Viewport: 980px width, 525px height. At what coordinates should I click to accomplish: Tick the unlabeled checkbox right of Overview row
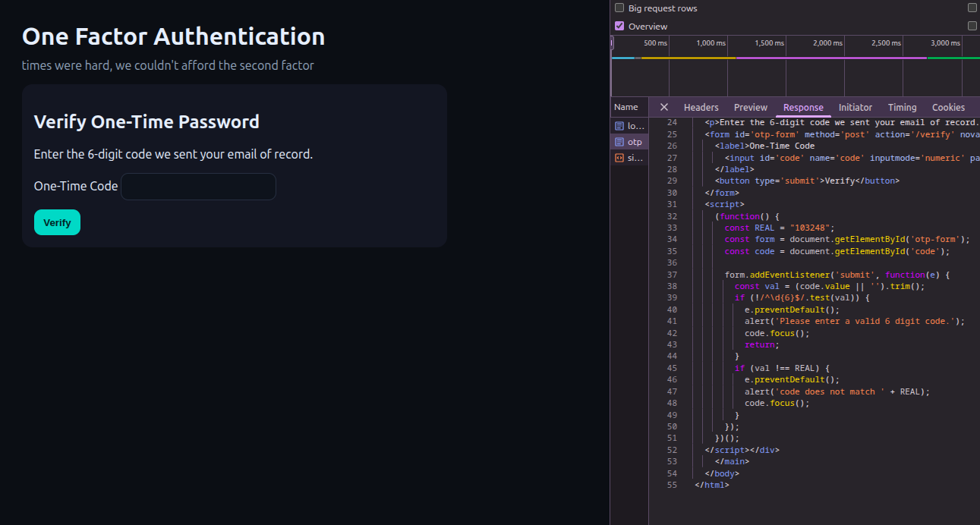[x=972, y=27]
